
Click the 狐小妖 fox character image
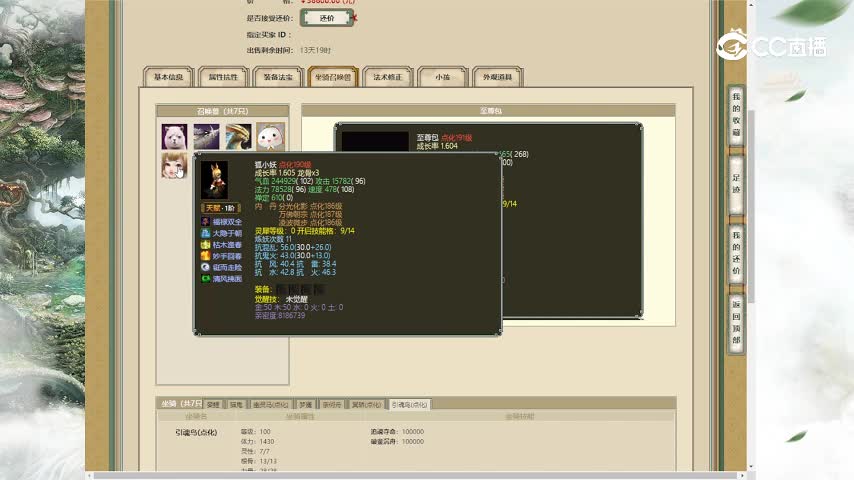click(215, 180)
